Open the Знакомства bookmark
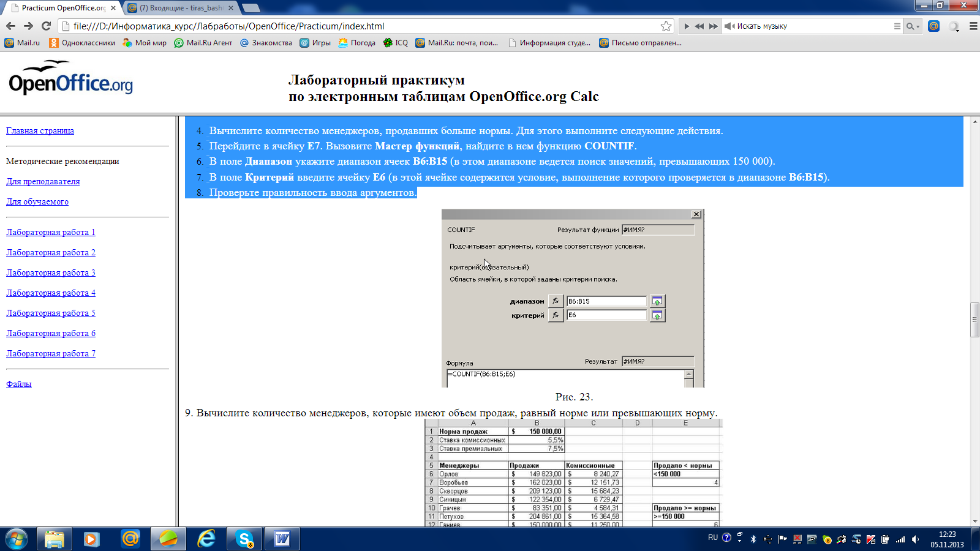The image size is (980, 551). (x=266, y=43)
